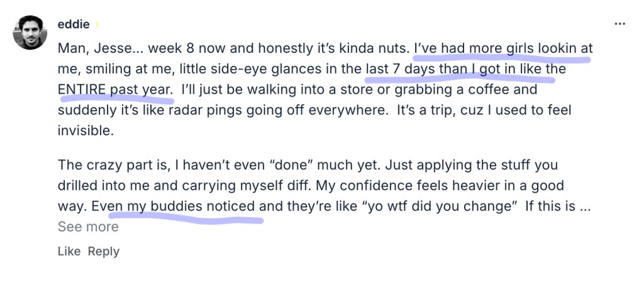Like eddie's comment
644x282 pixels.
(69, 251)
